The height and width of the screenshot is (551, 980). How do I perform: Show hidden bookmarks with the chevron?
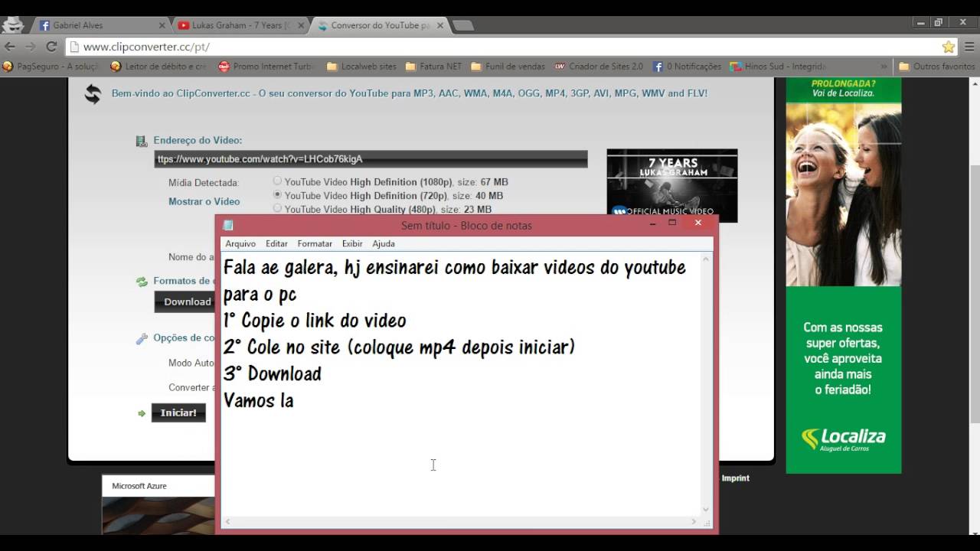[884, 67]
